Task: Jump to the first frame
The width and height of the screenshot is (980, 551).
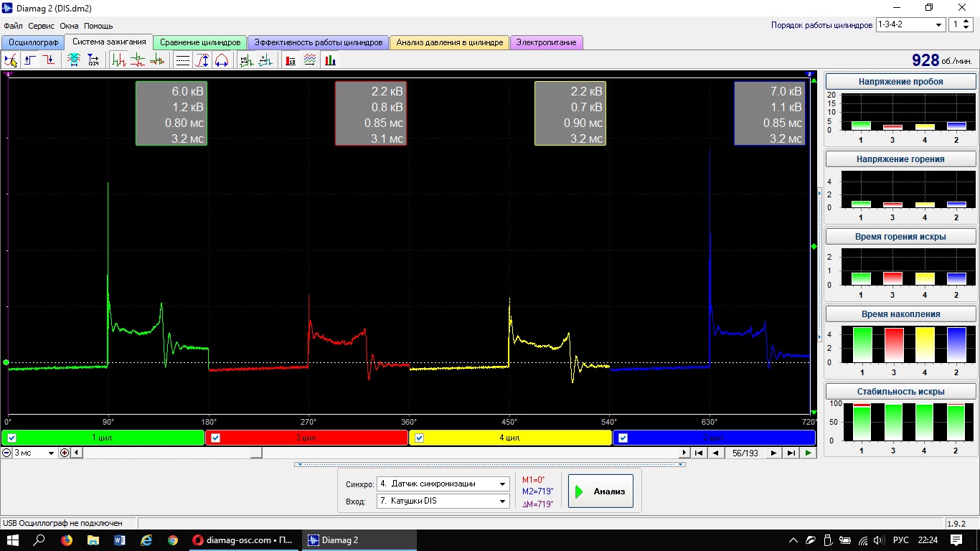Action: (699, 453)
